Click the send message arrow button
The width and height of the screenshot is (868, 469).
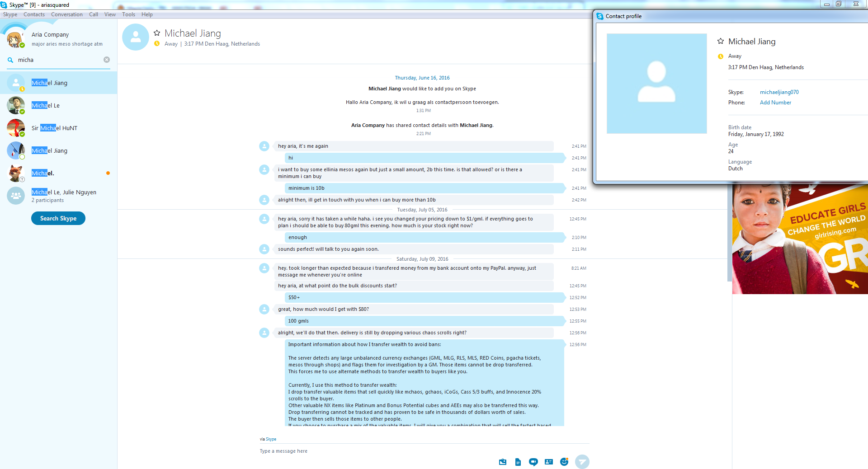coord(582,462)
